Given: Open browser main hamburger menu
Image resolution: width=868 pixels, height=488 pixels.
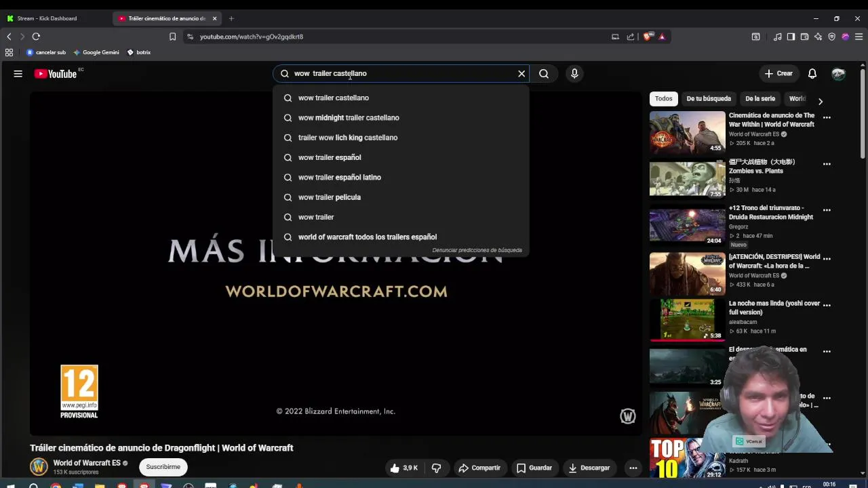Looking at the screenshot, I should click(x=859, y=37).
